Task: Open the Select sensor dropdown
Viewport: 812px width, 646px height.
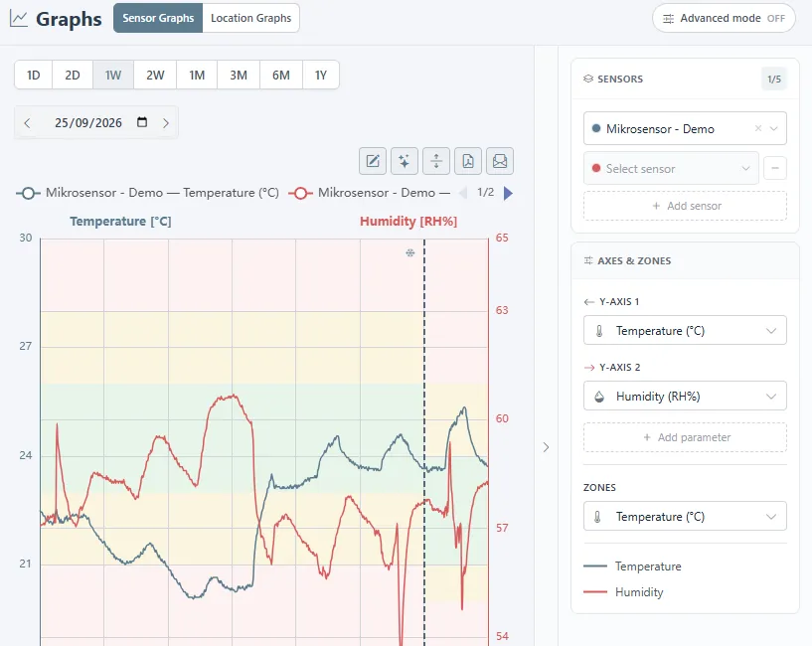Action: tap(671, 168)
